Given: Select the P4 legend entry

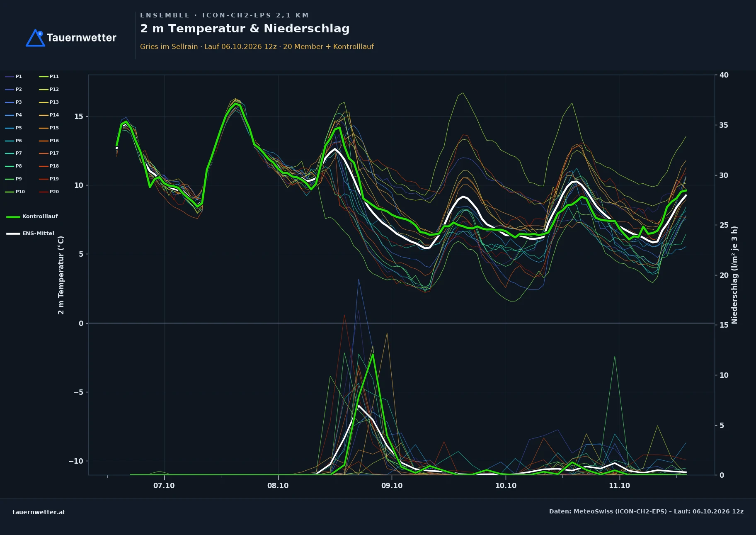Looking at the screenshot, I should tap(14, 115).
